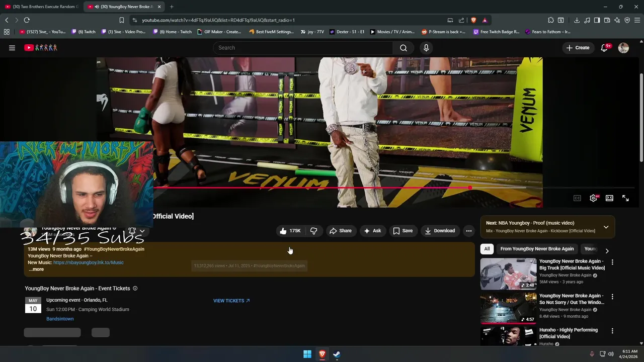Open Brave VPN shield icon

coord(627,20)
